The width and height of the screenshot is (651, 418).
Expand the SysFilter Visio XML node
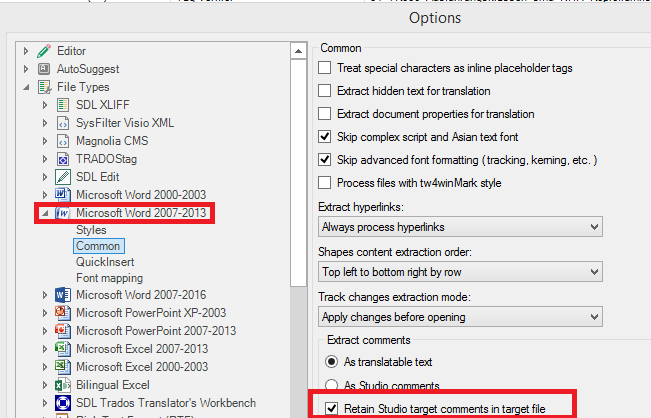click(x=45, y=123)
